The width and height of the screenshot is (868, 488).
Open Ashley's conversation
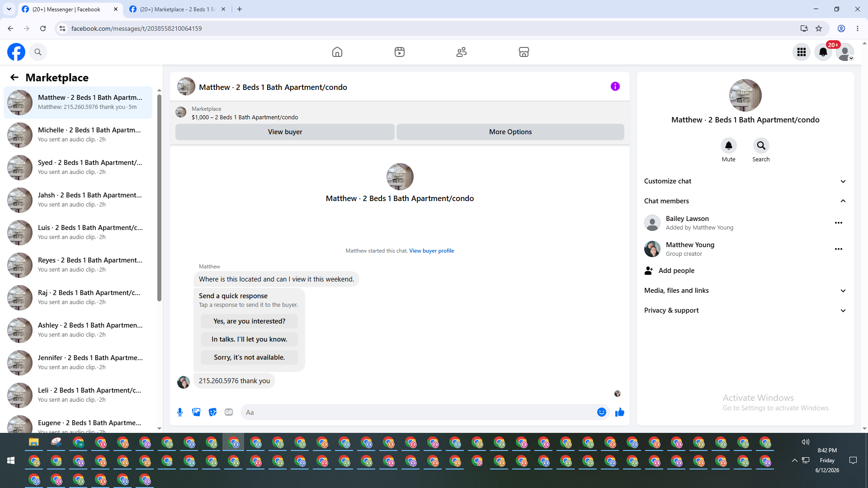78,330
